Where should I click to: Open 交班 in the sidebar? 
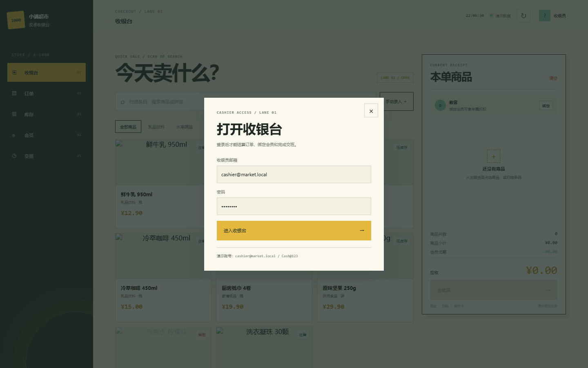coord(47,156)
